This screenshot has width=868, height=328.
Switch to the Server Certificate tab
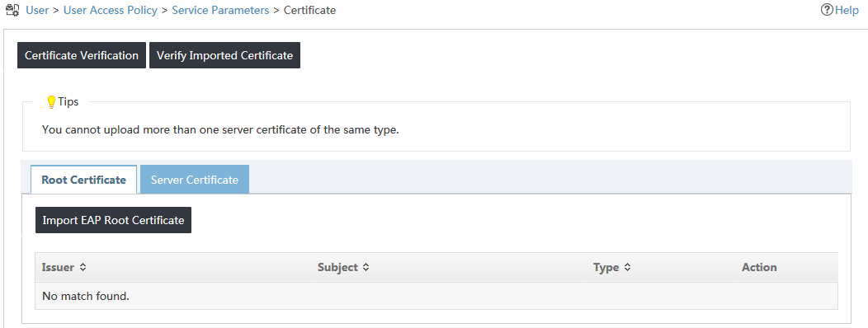pos(194,180)
